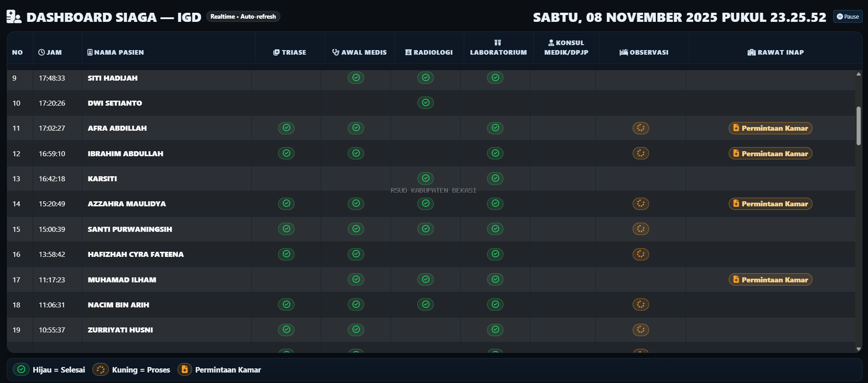Open Permintaan Kamar for Ibrahim Abdullah
The height and width of the screenshot is (383, 868).
(770, 153)
